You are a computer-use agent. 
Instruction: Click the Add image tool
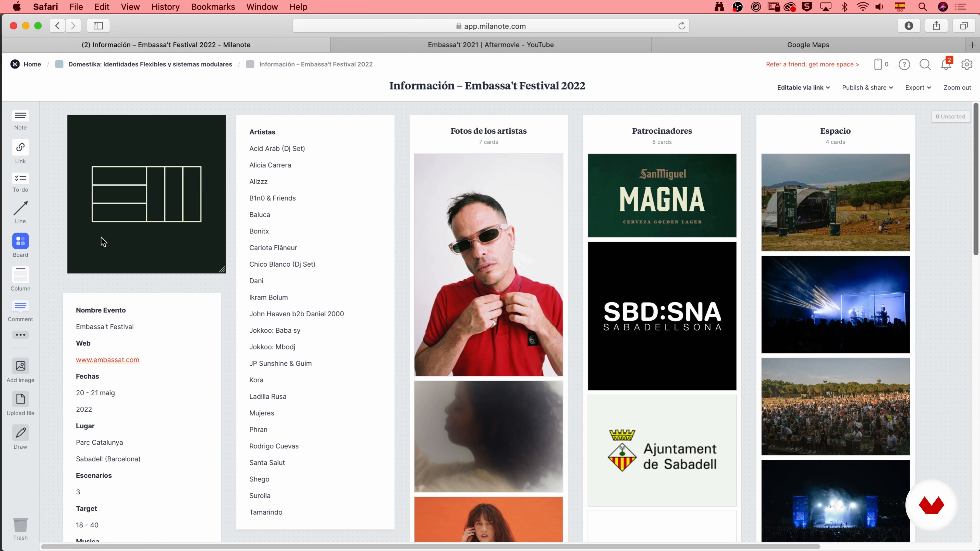point(20,370)
